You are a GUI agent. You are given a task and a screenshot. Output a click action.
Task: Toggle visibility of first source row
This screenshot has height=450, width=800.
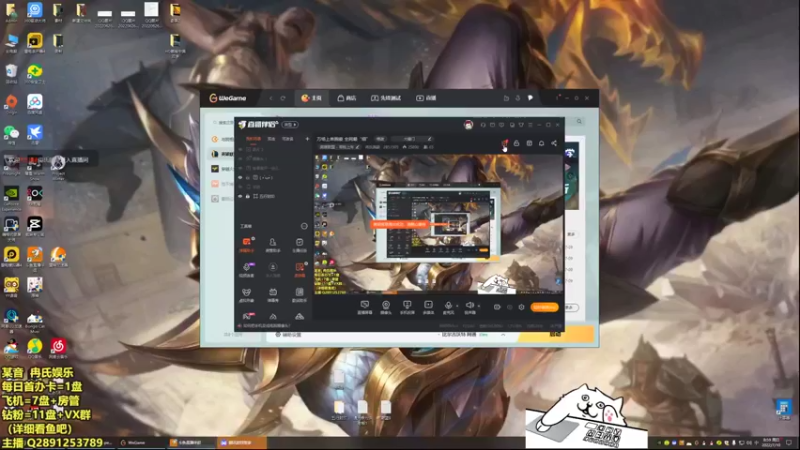click(x=240, y=149)
